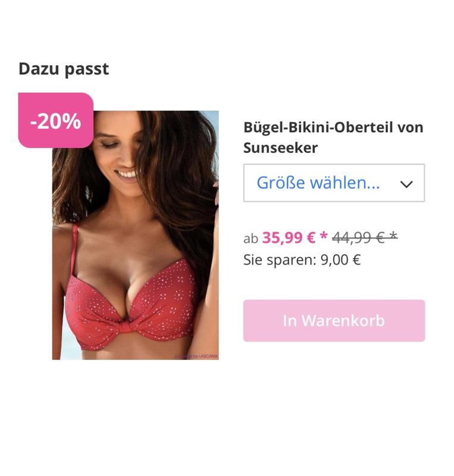Open the Bügel-Bikini-Oberteil product title link
Image resolution: width=454 pixels, height=476 pixels.
click(x=333, y=137)
